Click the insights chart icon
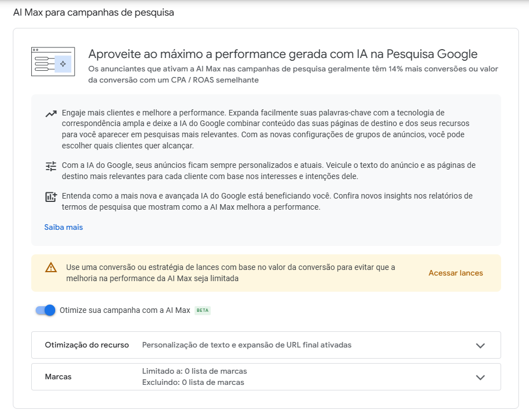The height and width of the screenshot is (420, 529). 51,197
